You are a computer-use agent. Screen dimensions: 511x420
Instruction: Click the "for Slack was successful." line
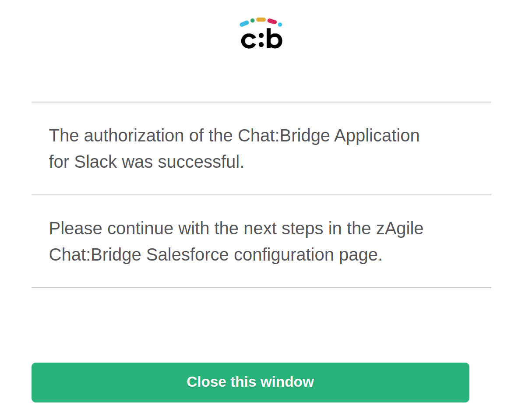pyautogui.click(x=146, y=162)
